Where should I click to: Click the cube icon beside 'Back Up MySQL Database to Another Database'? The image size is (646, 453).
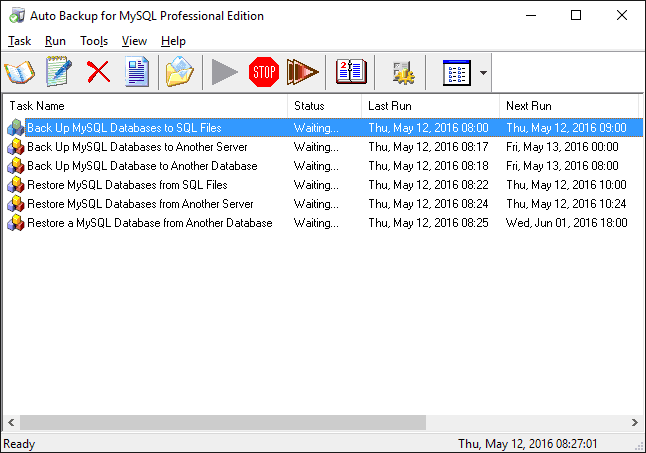16,166
